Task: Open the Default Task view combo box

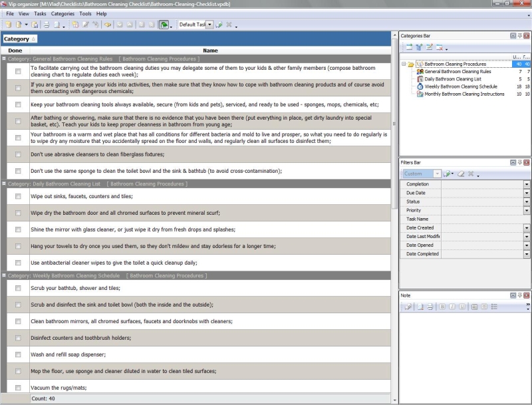Action: click(x=209, y=25)
